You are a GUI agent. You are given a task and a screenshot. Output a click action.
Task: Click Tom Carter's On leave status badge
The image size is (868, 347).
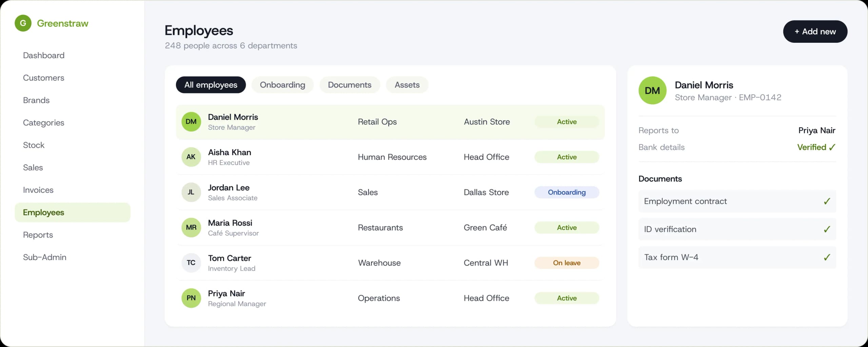[567, 263]
